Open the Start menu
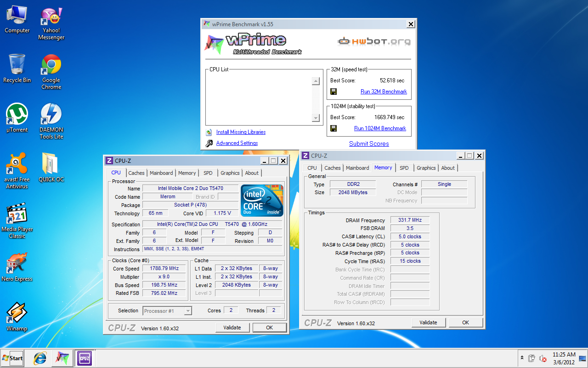Image resolution: width=588 pixels, height=368 pixels. point(12,358)
